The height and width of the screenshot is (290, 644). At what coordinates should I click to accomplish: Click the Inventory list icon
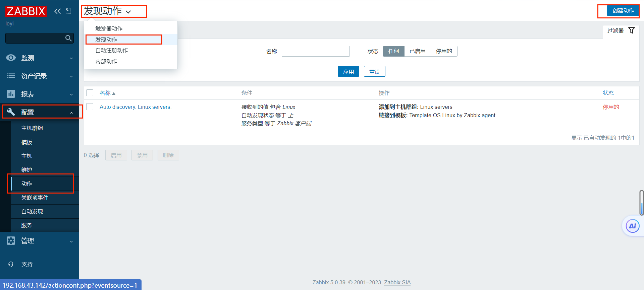tap(11, 76)
